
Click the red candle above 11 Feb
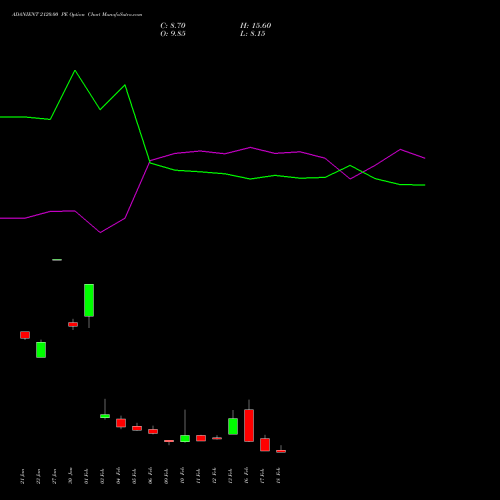[201, 438]
